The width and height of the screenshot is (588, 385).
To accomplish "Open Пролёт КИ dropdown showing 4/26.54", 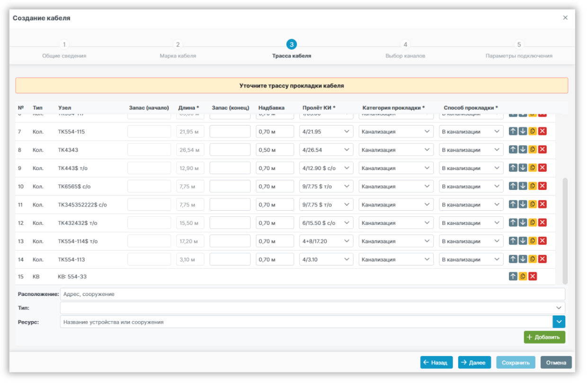I will tap(326, 150).
